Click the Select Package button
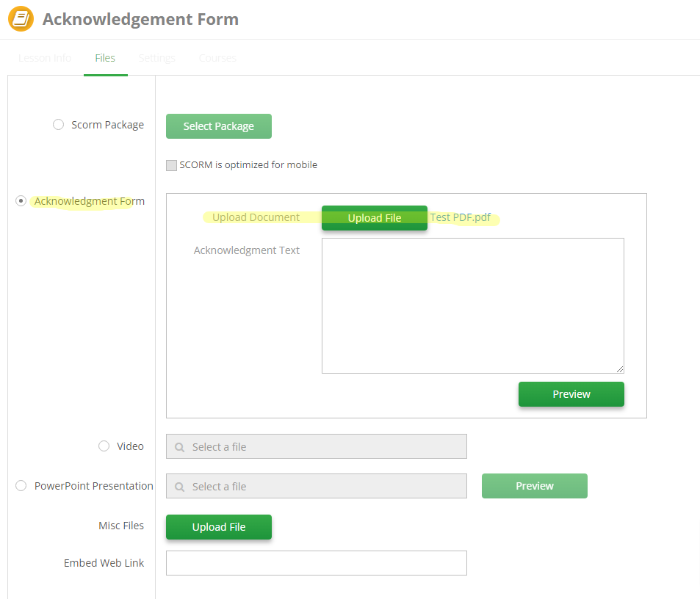Image resolution: width=700 pixels, height=599 pixels. click(x=218, y=126)
